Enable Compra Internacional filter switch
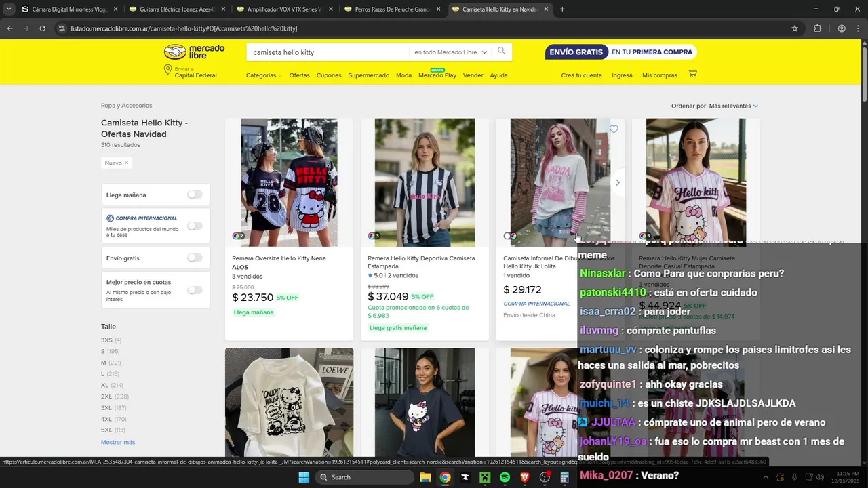Screen dimensions: 868x488 [x=195, y=226]
